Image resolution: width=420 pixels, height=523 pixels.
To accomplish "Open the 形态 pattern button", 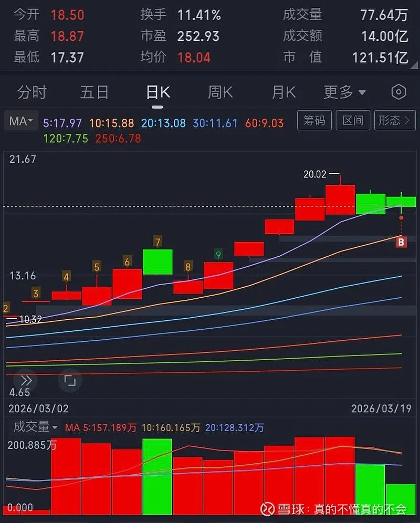I will 394,121.
